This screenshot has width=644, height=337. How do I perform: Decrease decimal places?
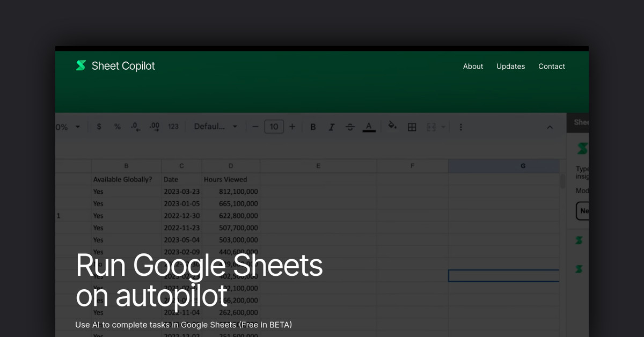point(134,127)
